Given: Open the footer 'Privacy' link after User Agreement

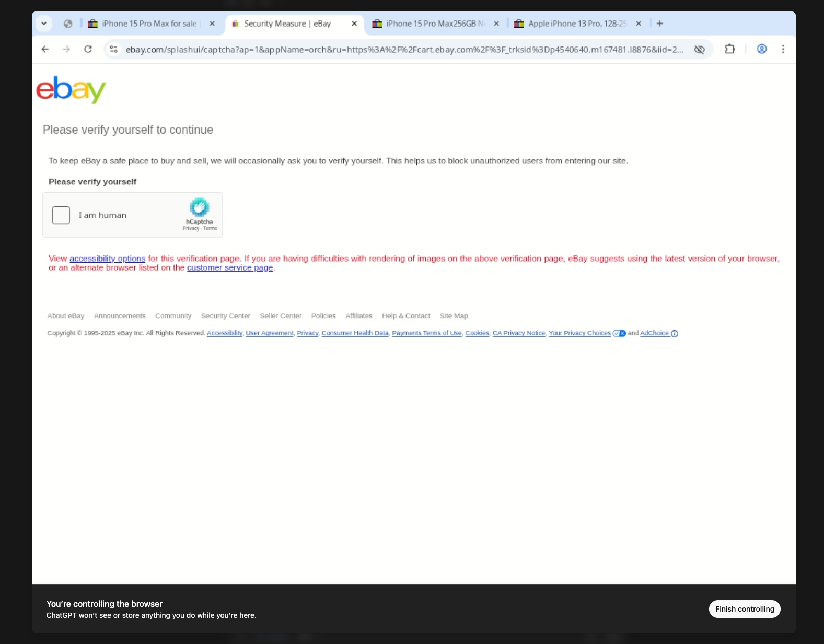Looking at the screenshot, I should [307, 333].
